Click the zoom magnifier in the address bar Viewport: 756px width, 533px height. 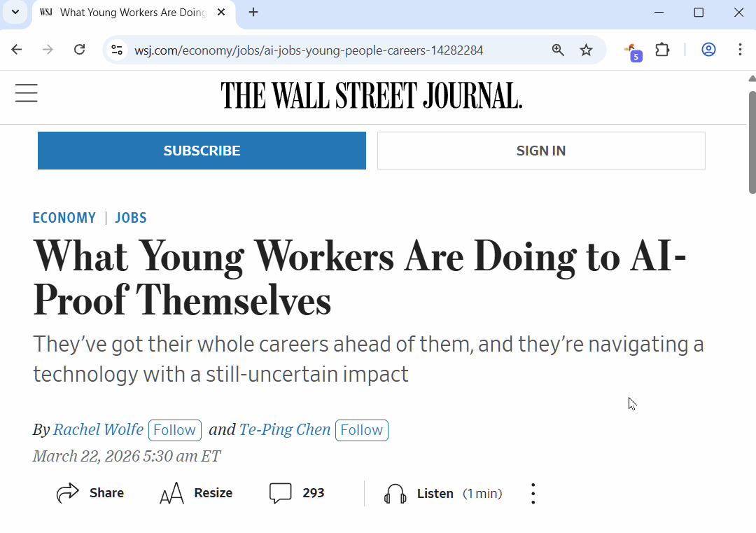pyautogui.click(x=558, y=50)
